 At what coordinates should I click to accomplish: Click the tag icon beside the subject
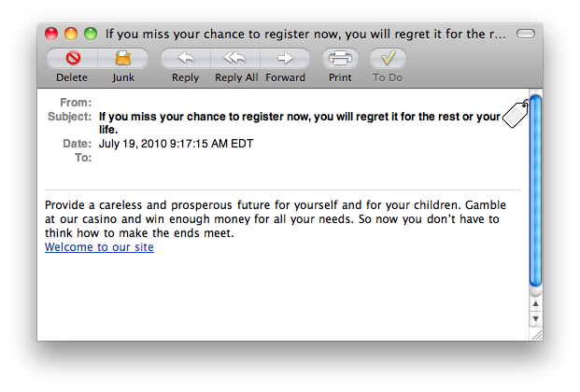coord(516,114)
